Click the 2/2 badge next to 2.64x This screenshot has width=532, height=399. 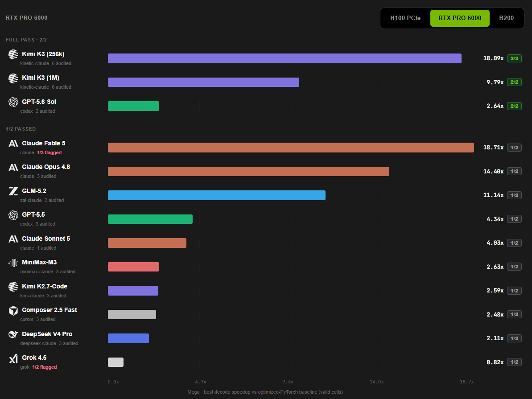[x=514, y=106]
